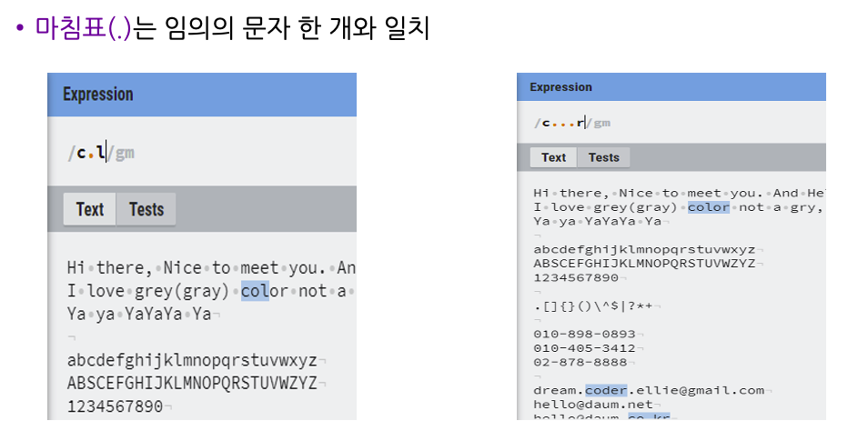
Task: Click highlighted 'color' match in right panel
Action: tap(709, 207)
